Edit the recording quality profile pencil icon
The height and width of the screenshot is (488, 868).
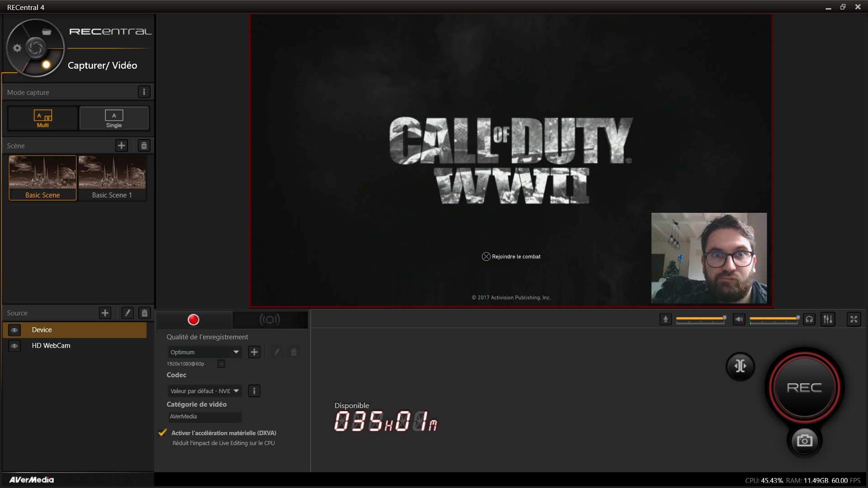coord(277,352)
